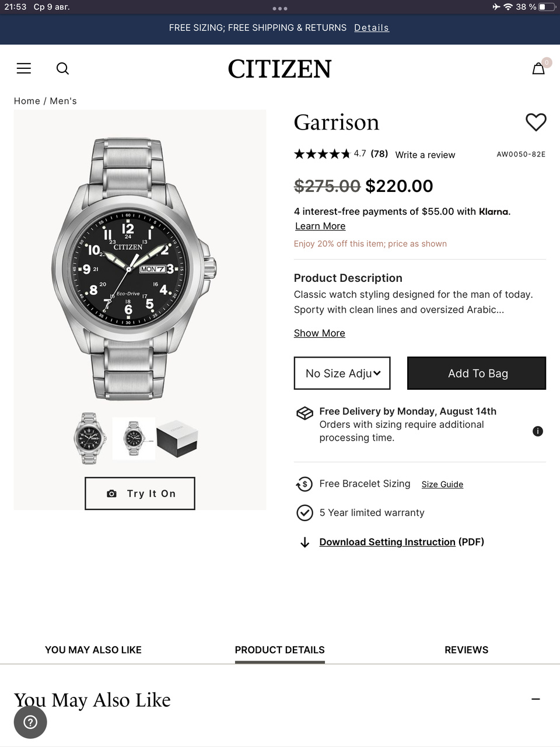Collapse the You May Also Like section
560x747 pixels.
pos(535,699)
